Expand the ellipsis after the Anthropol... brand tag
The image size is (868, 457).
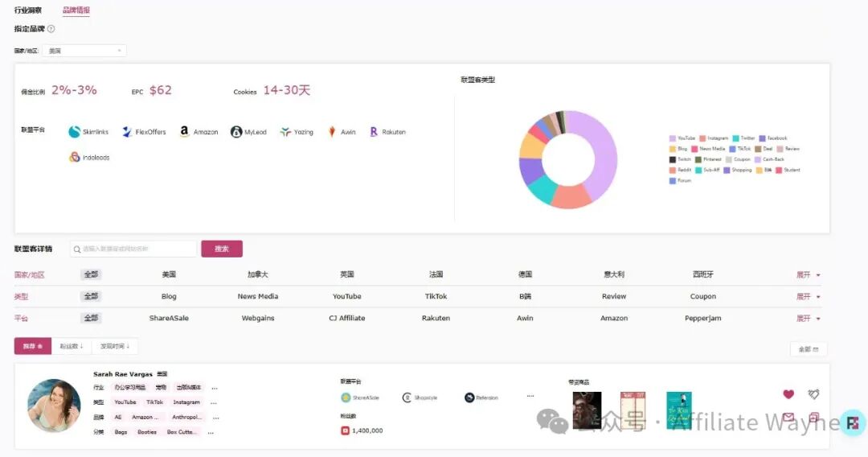(216, 418)
